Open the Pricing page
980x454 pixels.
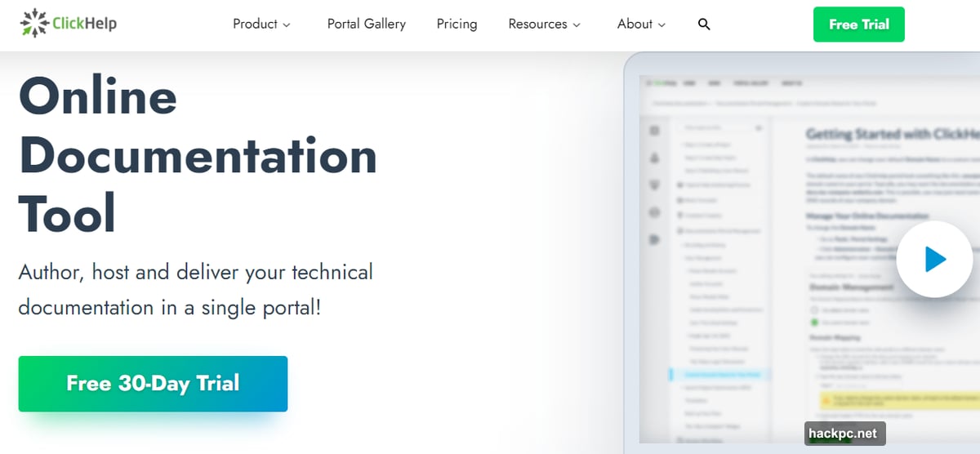click(457, 24)
